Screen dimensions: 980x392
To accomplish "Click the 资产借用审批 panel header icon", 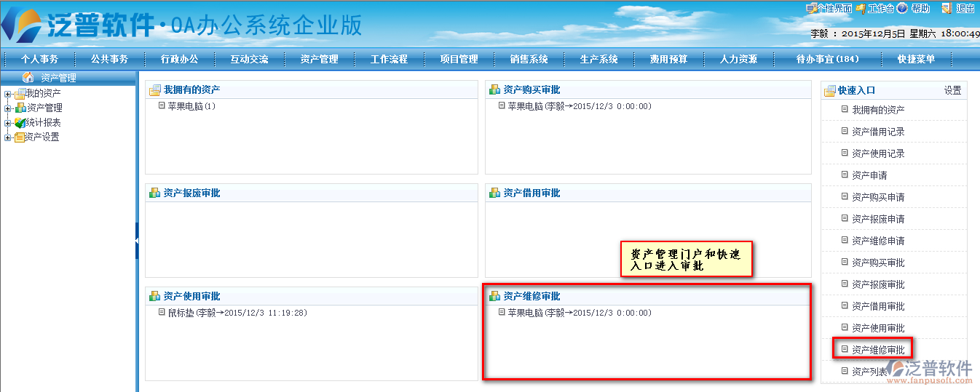I will 494,193.
